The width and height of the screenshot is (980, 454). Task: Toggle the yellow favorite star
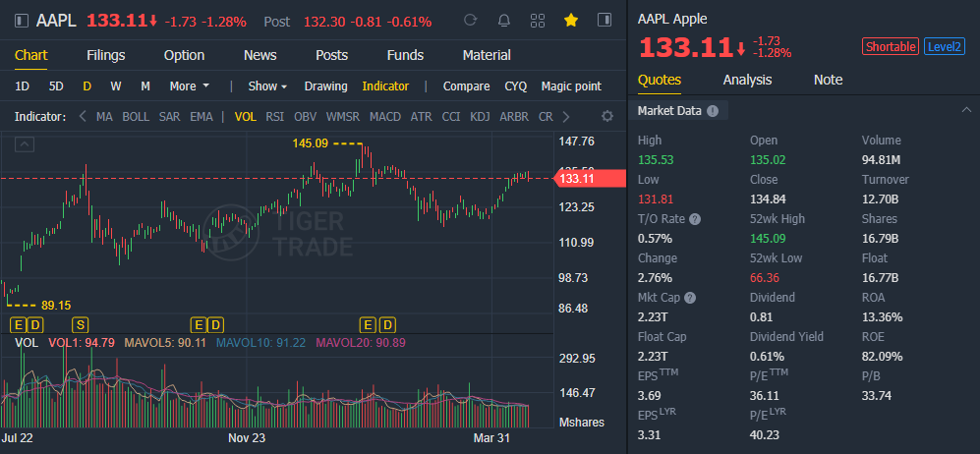571,21
